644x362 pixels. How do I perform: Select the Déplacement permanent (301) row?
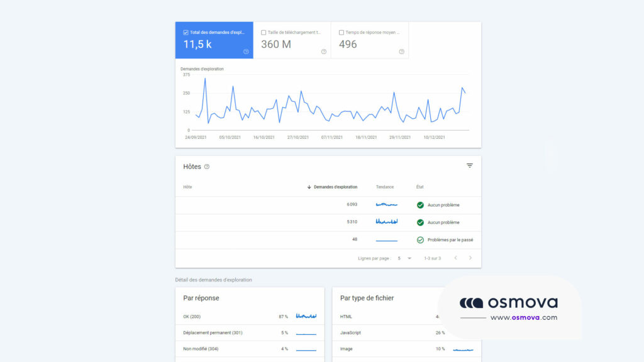point(250,334)
